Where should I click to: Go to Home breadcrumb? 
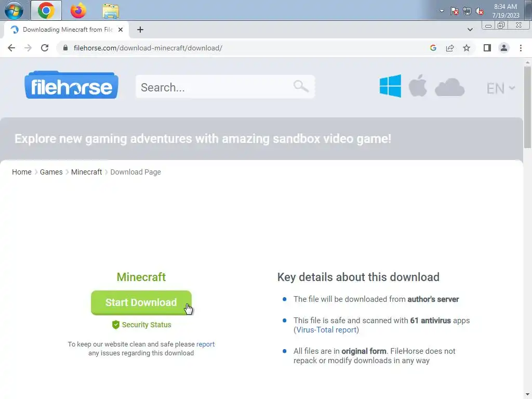pyautogui.click(x=22, y=172)
